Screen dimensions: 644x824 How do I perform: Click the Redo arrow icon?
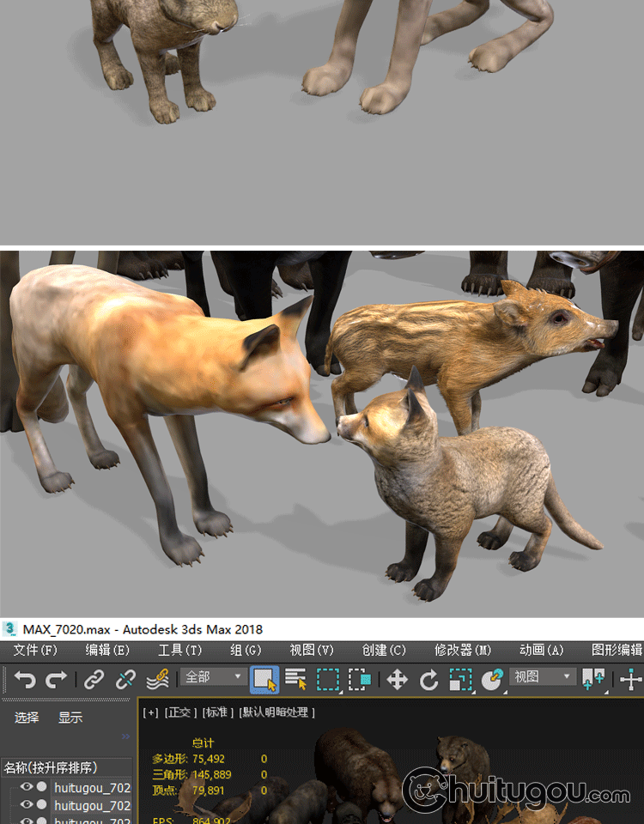[56, 680]
